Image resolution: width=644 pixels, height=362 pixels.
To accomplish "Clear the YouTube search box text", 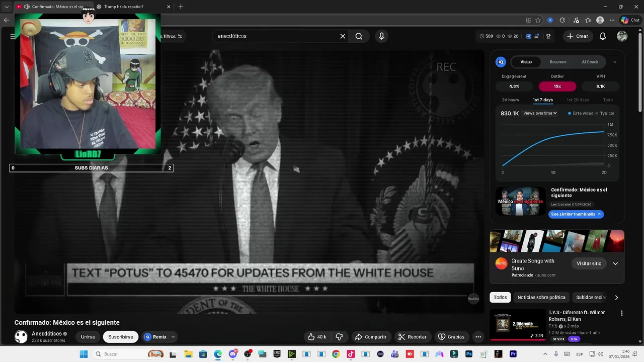I will click(343, 36).
